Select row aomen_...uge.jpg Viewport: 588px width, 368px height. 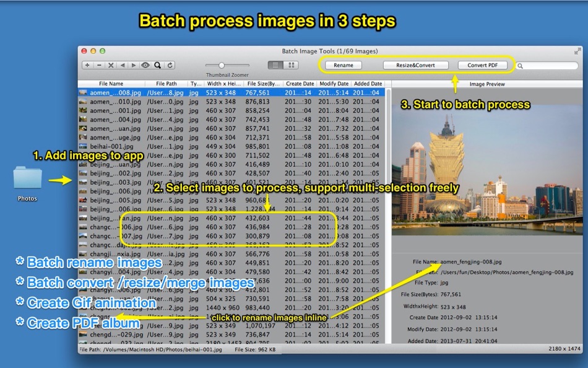tap(231, 138)
